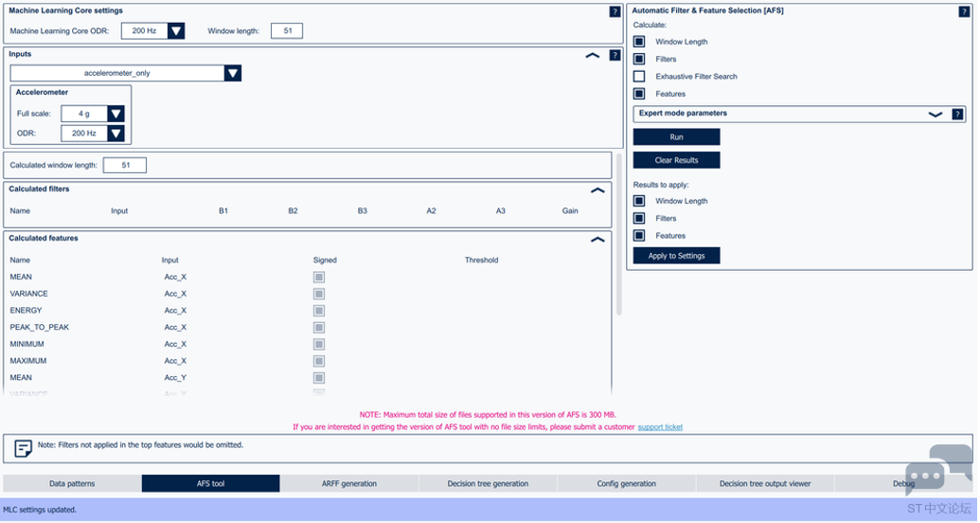
Task: Toggle Signed checkbox for the ENERGY feature
Action: point(319,311)
